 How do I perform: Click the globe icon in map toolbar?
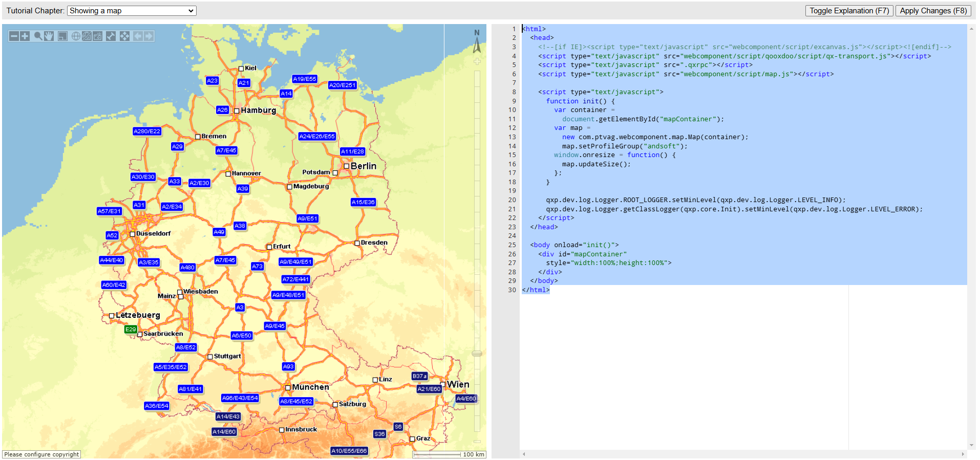point(76,36)
